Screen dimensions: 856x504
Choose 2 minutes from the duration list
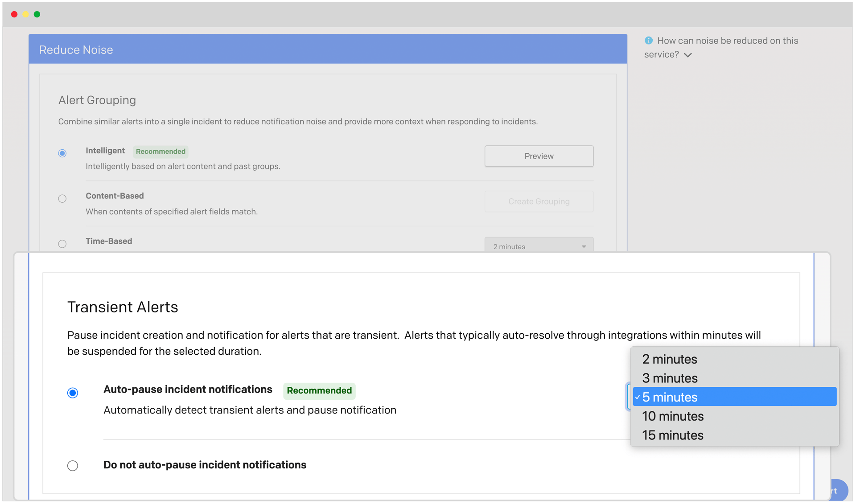click(x=669, y=359)
